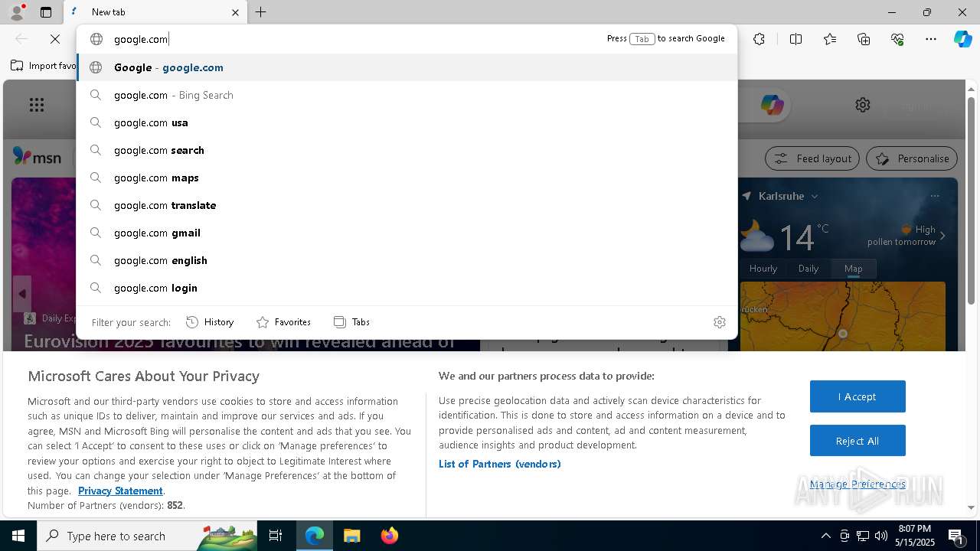The image size is (980, 551).
Task: Open the notification center
Action: pyautogui.click(x=957, y=536)
